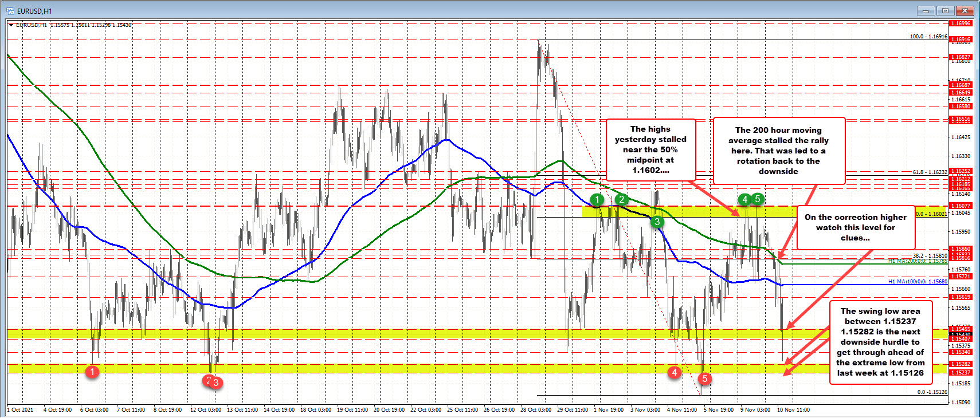Select the Fibonacci 61.8 - 1.16232 label
The width and height of the screenshot is (980, 418).
point(930,172)
